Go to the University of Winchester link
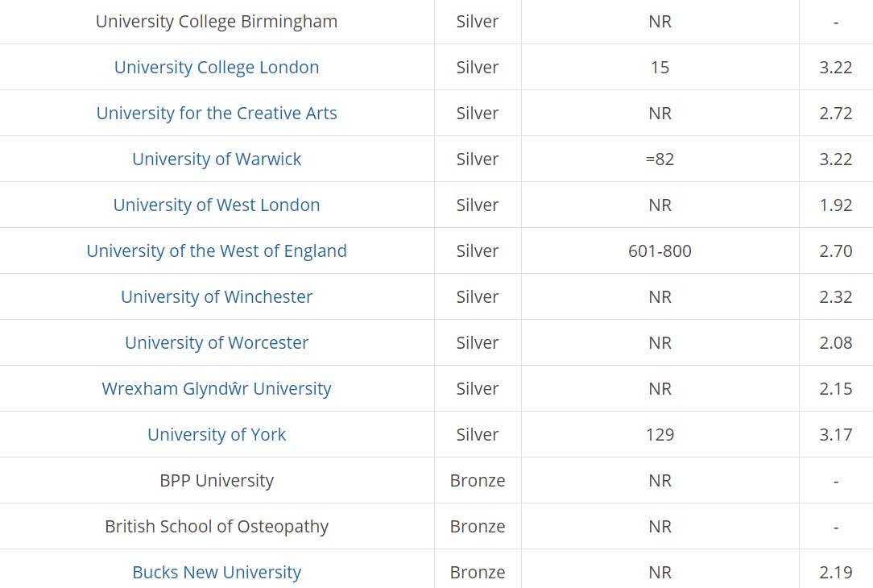The image size is (873, 588). [217, 296]
